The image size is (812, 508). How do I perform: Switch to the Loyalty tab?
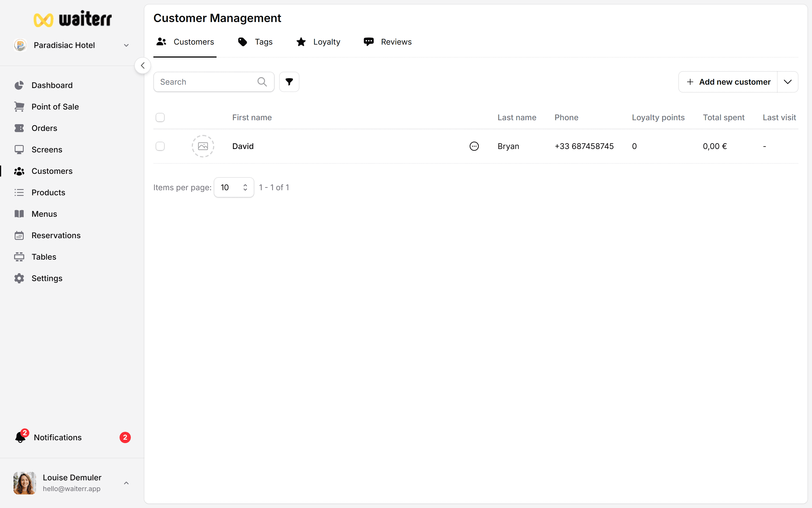pyautogui.click(x=318, y=42)
